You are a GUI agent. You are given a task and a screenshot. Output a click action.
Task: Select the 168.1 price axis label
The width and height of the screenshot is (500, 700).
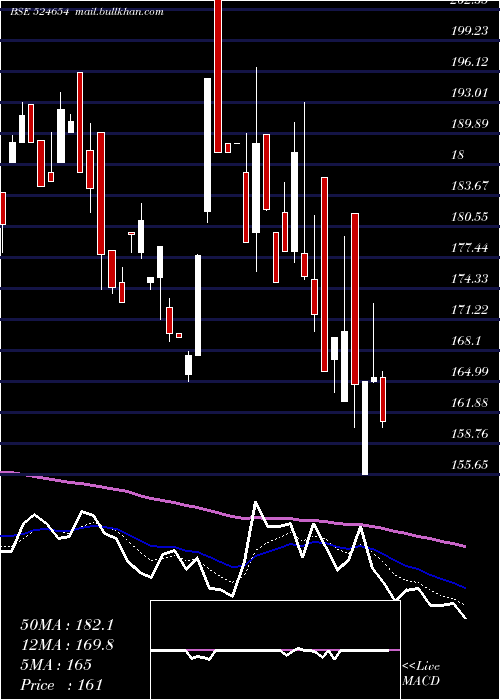click(x=467, y=341)
